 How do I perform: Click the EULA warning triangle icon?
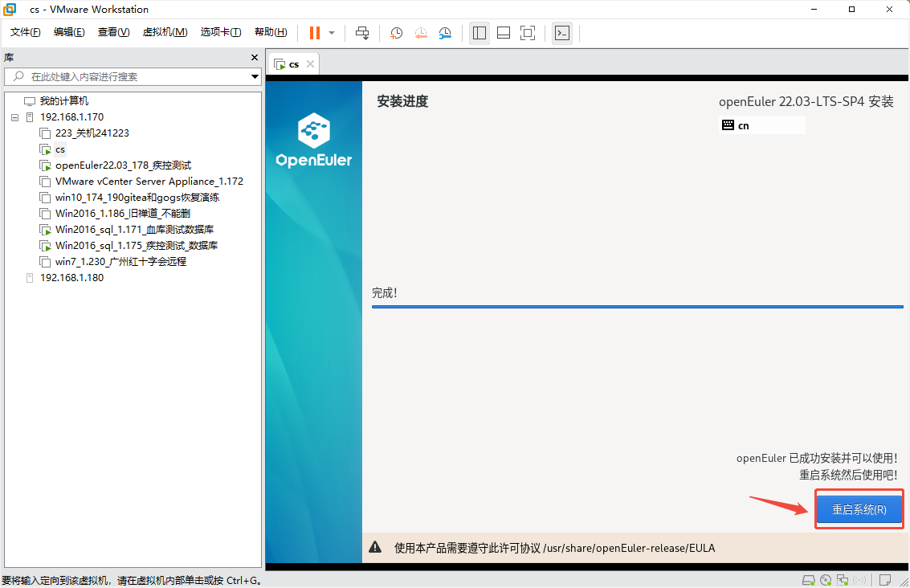click(376, 547)
